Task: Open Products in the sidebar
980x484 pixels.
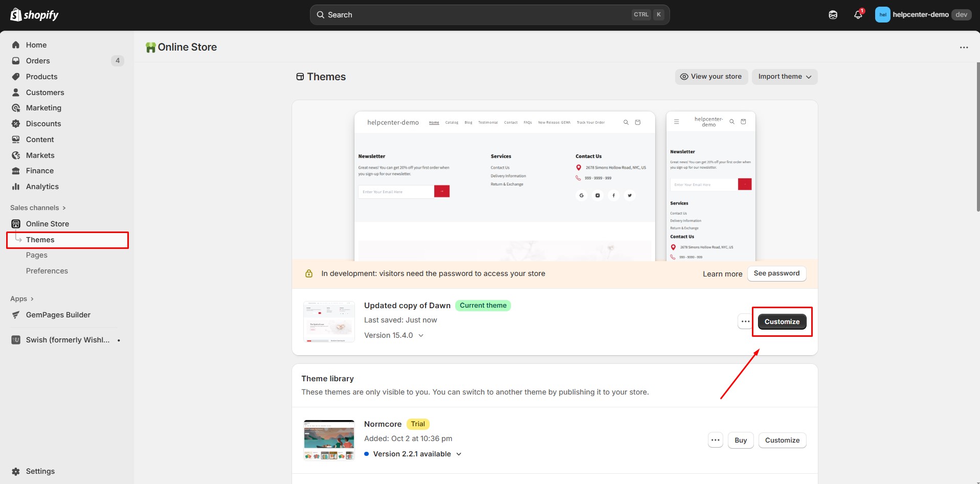Action: click(42, 77)
